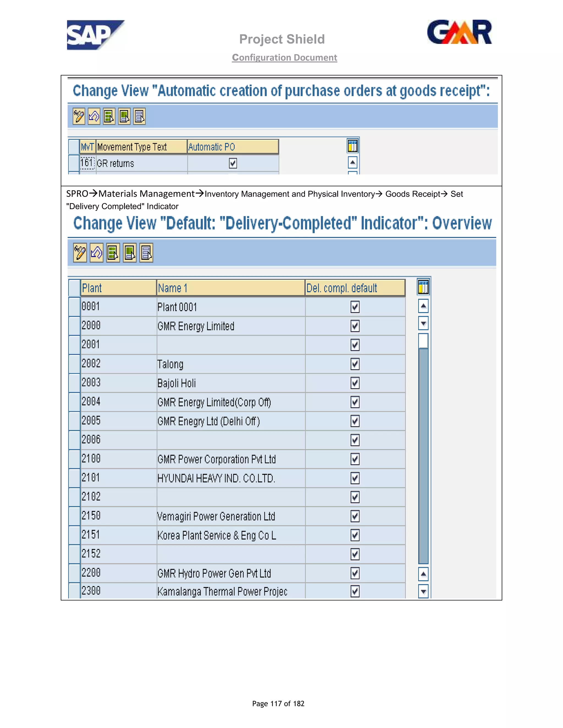Toggle Del. compl. checkbox for GMR Hydro Power Gen Pvt Ltd

point(355,573)
